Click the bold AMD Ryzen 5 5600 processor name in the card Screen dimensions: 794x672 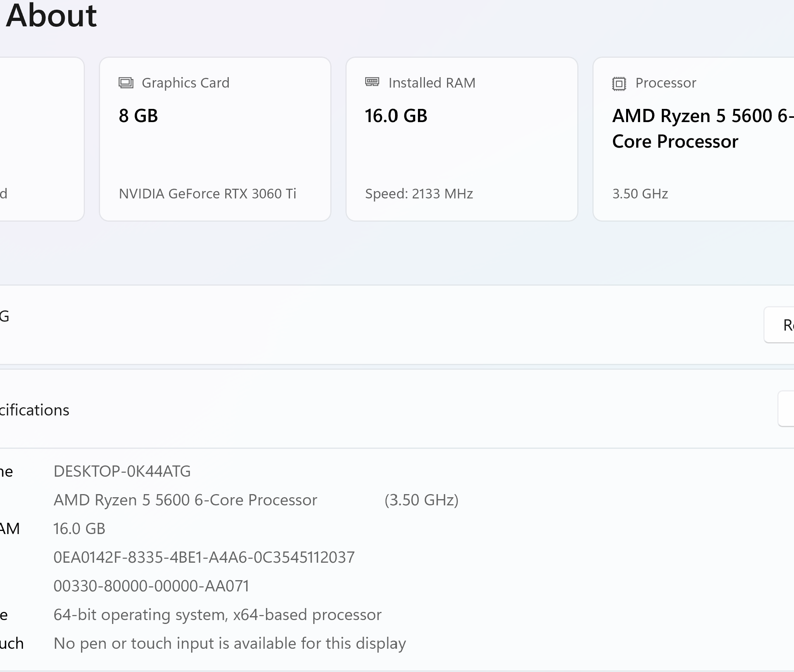tap(703, 129)
